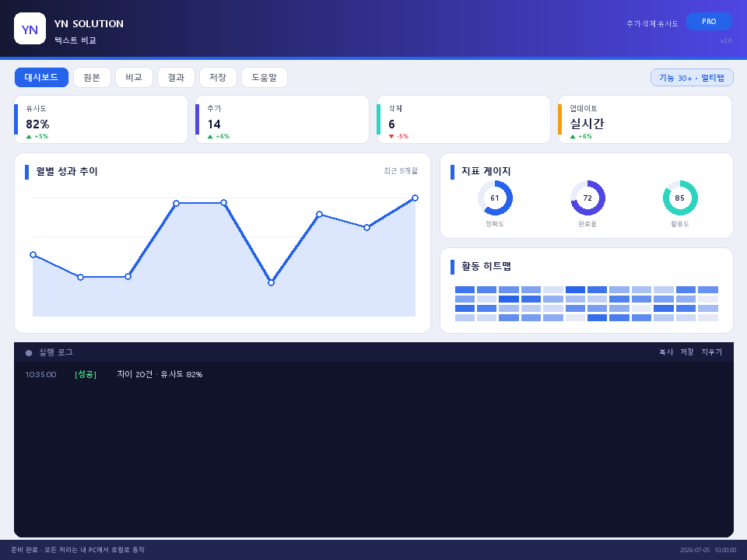Screen dimensions: 747x560
Task: Click the red down arrow under 삭제
Action: point(391,137)
